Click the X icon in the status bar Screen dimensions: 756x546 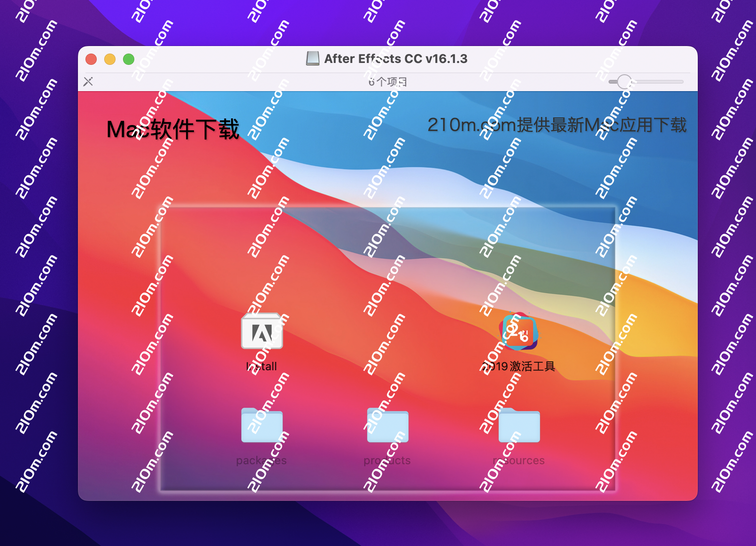pos(88,82)
